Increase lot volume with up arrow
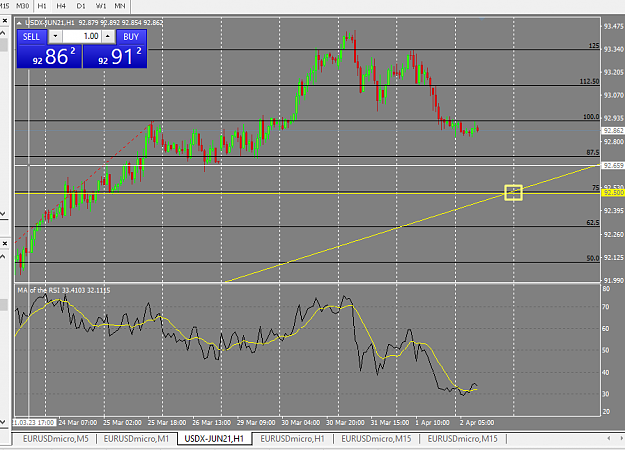Screen dimensions: 625x450 click(x=108, y=36)
